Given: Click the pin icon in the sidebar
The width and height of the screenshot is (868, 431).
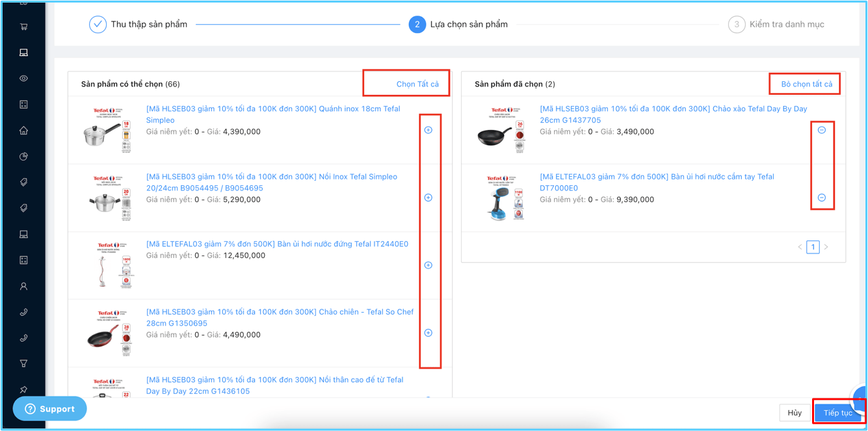Looking at the screenshot, I should coord(24,390).
